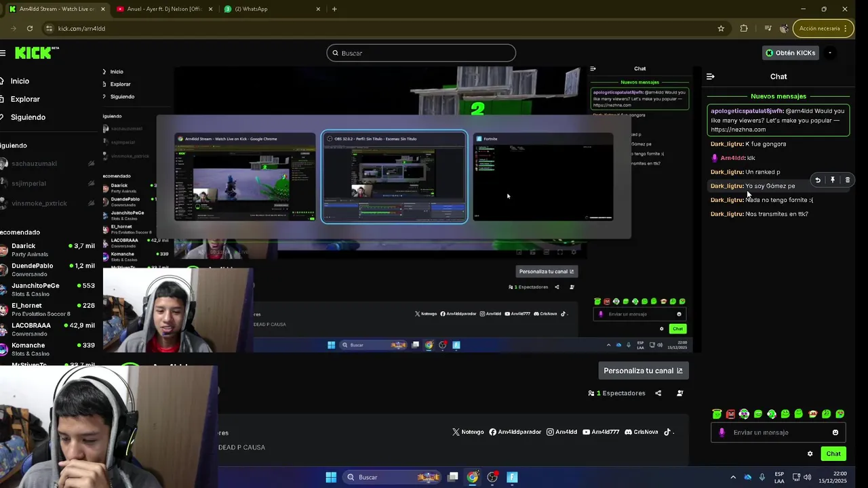This screenshot has width=868, height=488.
Task: Open the viewer list user icon
Action: coord(680,393)
